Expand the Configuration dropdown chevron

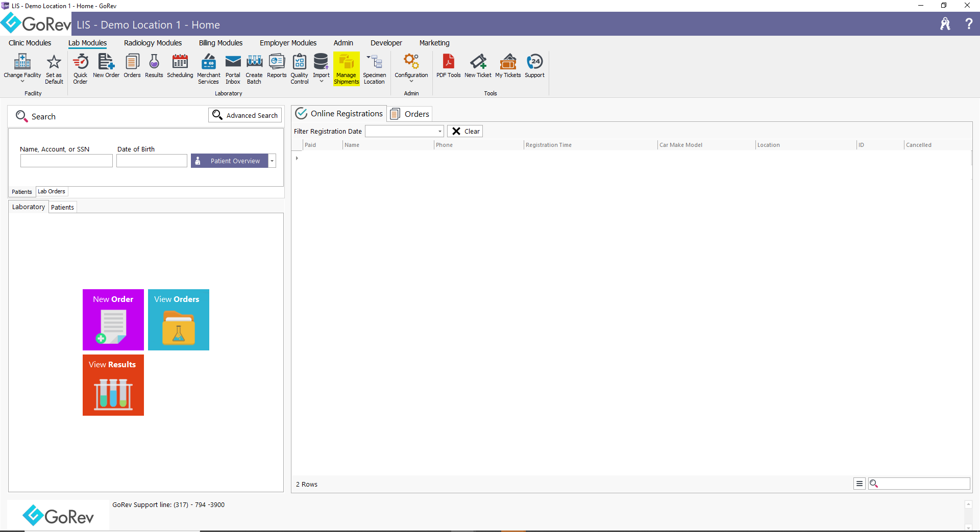click(x=411, y=81)
